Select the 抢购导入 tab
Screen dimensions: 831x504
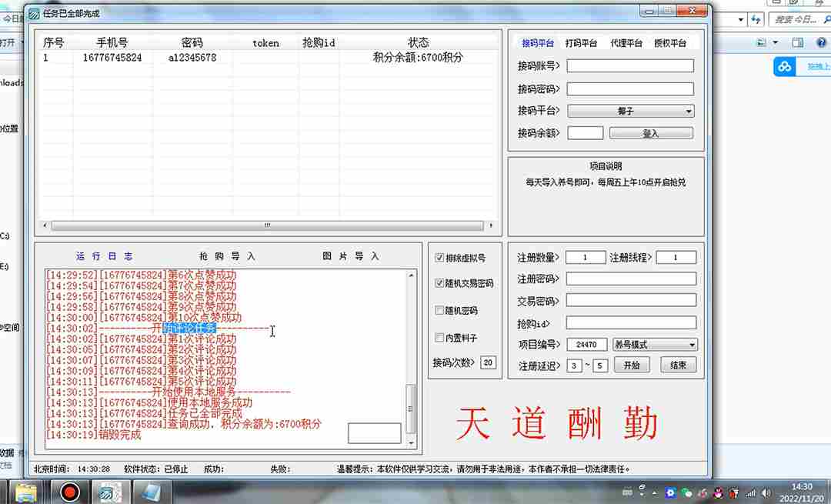pyautogui.click(x=227, y=256)
